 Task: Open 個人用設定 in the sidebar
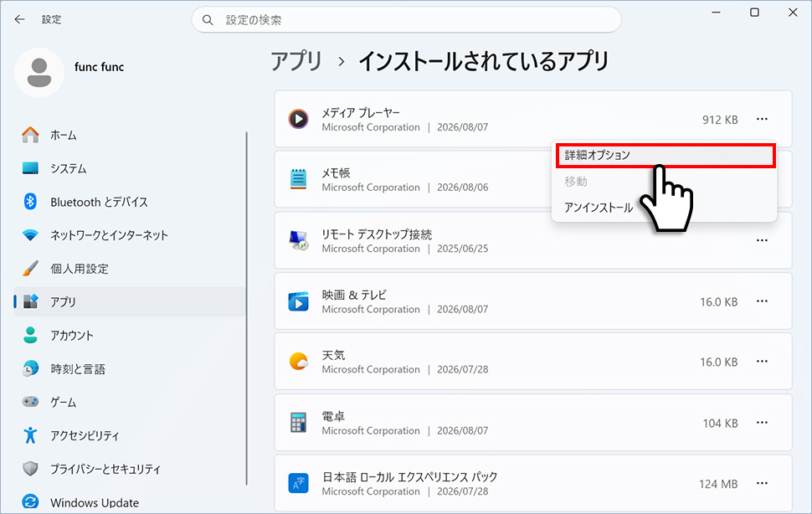130,269
